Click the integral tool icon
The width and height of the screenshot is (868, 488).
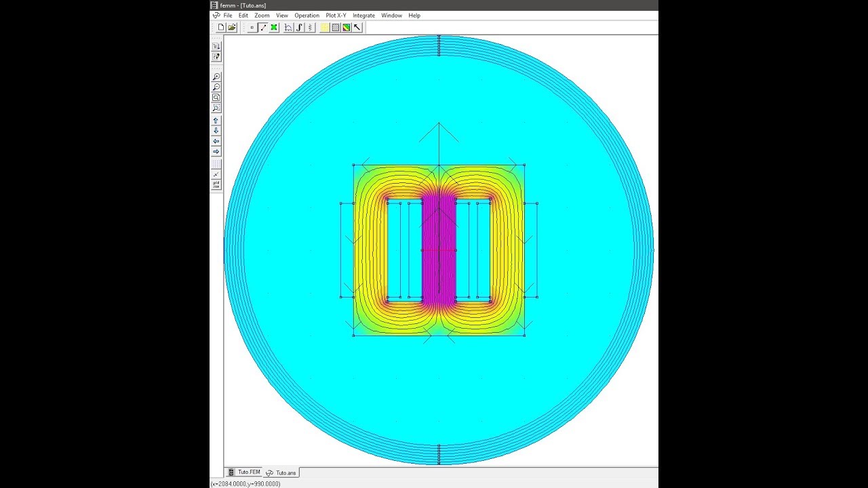tap(299, 27)
